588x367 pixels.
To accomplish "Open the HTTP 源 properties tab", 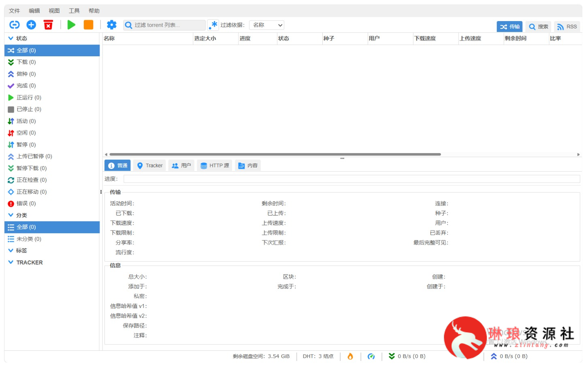I will coord(215,166).
